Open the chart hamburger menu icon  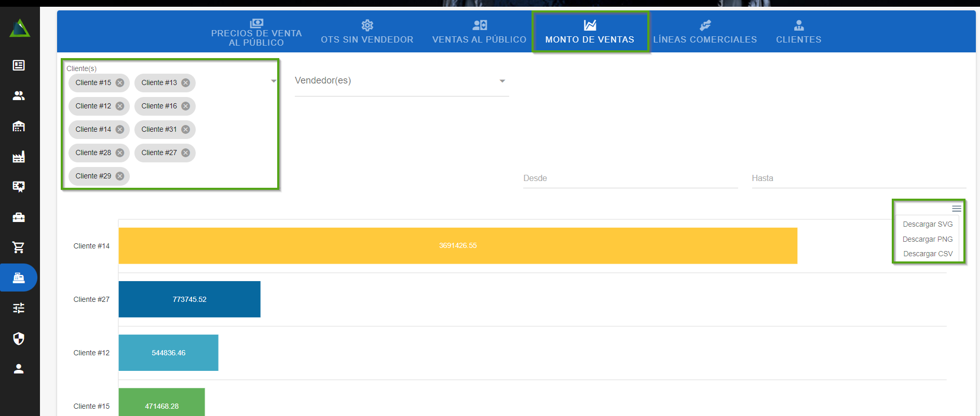956,209
